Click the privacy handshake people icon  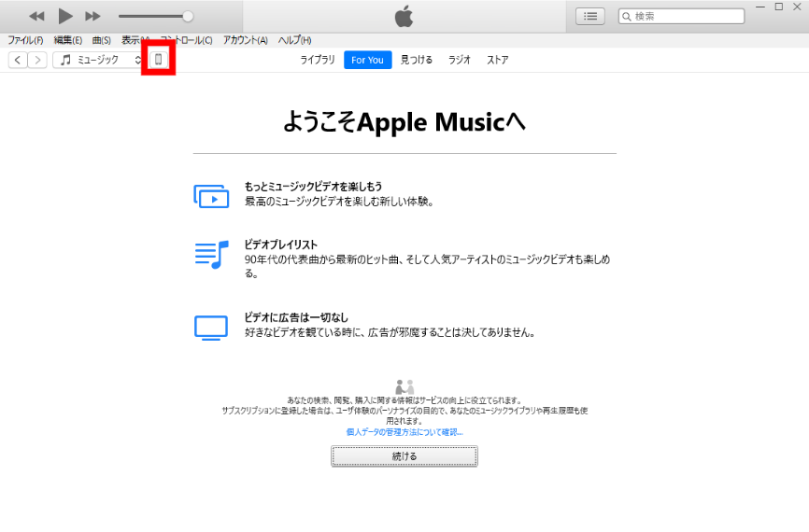404,387
